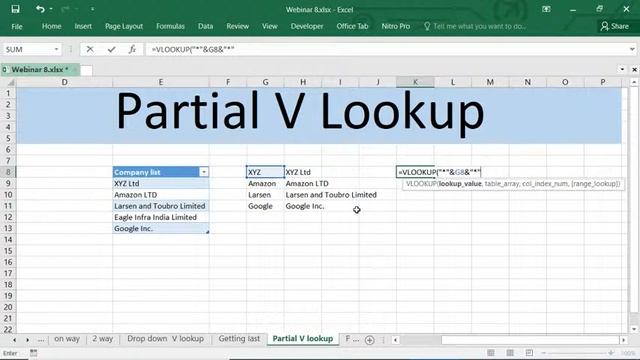Viewport: 640px width, 360px height.
Task: Click the vertical scrollbar down arrow
Action: click(633, 329)
